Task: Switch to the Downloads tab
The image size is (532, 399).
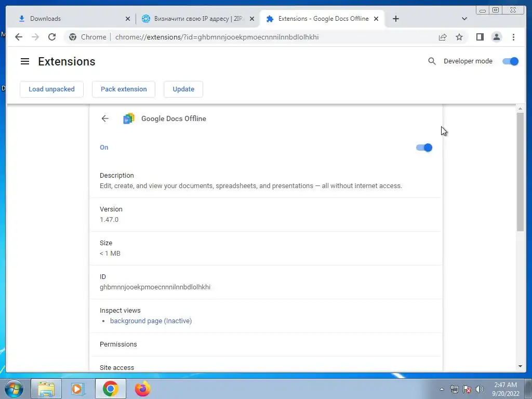Action: pos(71,19)
